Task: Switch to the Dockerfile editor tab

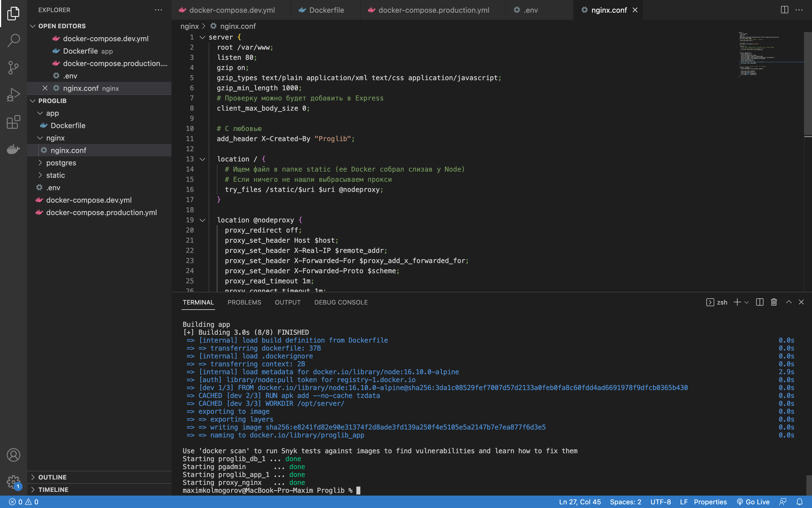Action: 325,10
